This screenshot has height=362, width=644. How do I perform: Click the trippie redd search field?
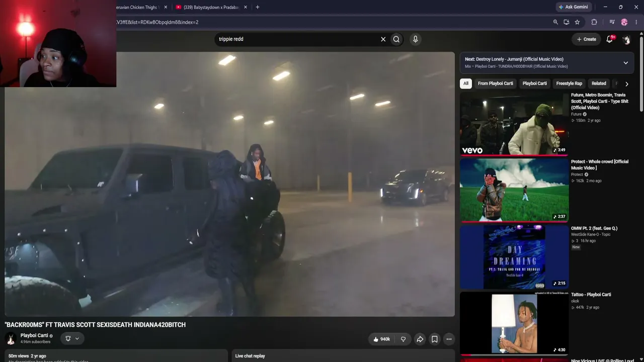point(297,39)
